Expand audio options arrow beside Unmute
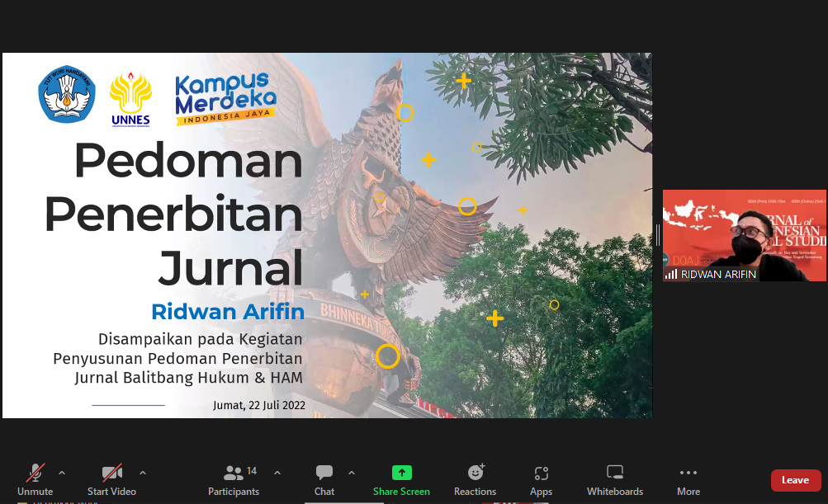Image resolution: width=828 pixels, height=504 pixels. click(62, 473)
